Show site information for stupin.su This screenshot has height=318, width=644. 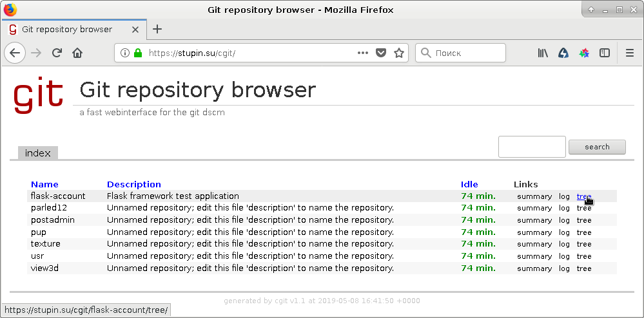125,53
